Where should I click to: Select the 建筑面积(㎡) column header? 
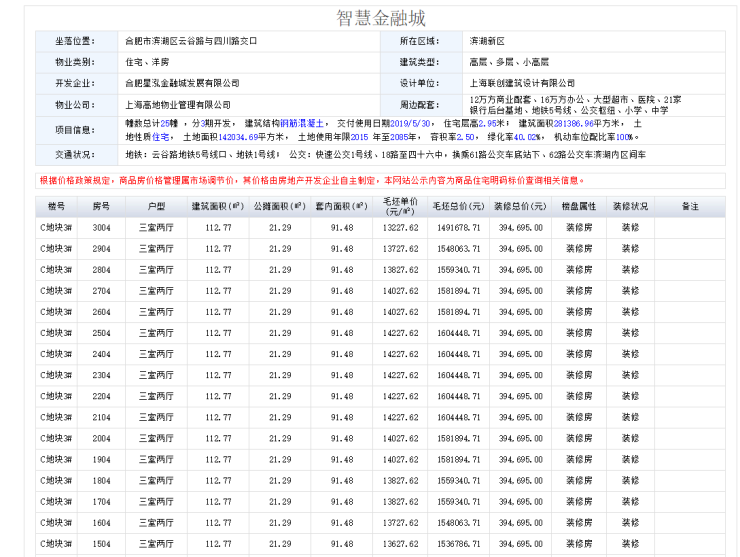[218, 206]
